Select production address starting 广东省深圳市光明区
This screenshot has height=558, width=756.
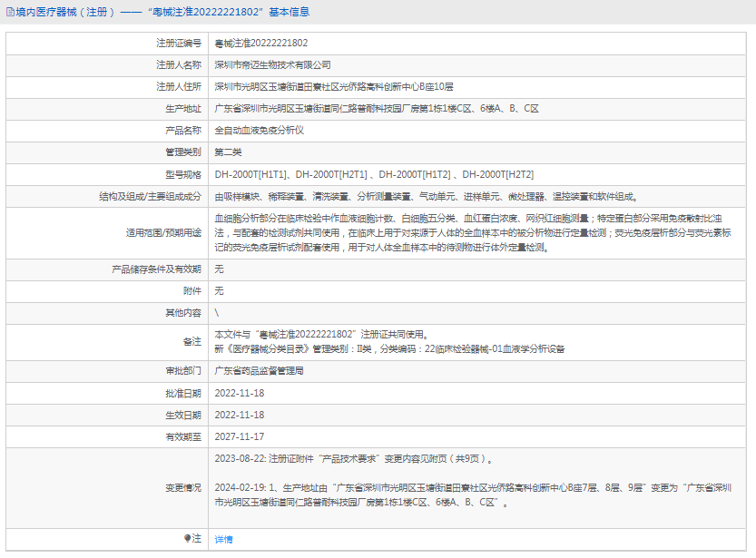pyautogui.click(x=377, y=109)
